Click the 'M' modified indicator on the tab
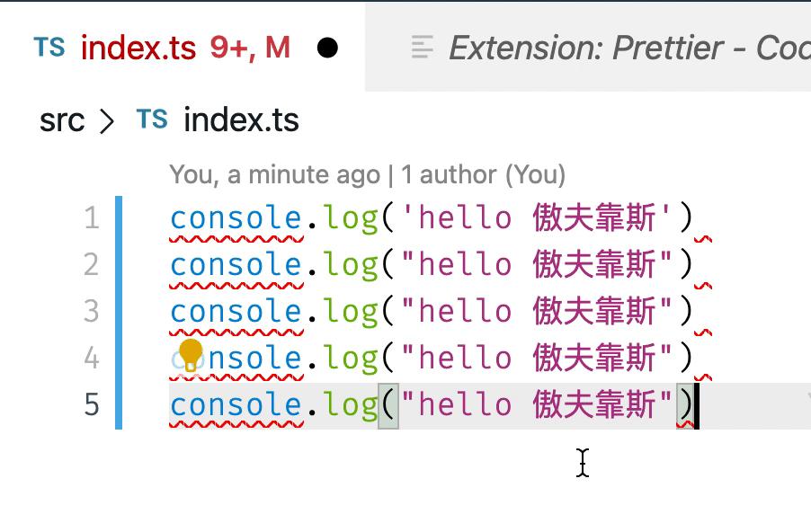 [277, 48]
